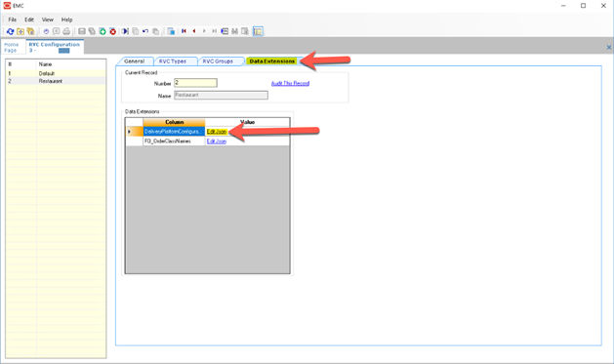Image resolution: width=614 pixels, height=364 pixels.
Task: Click the blue windows layout toolbar icon
Action: pos(171,31)
